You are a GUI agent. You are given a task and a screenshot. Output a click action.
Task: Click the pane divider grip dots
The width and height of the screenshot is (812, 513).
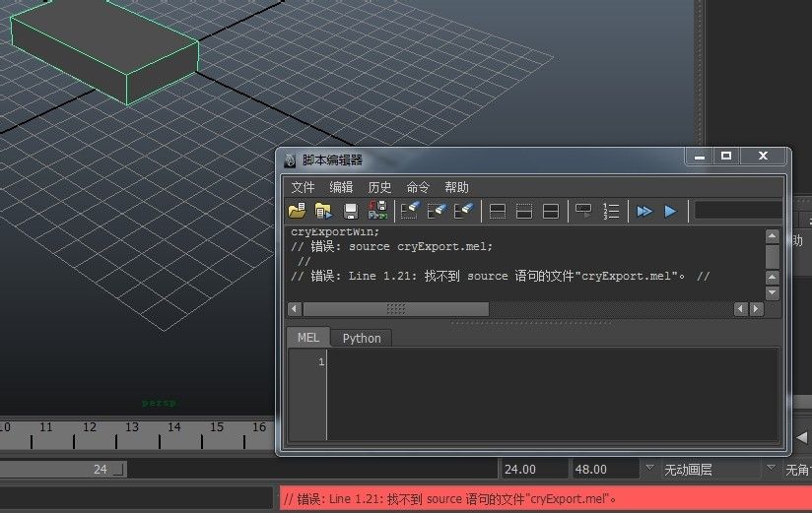pyautogui.click(x=531, y=323)
